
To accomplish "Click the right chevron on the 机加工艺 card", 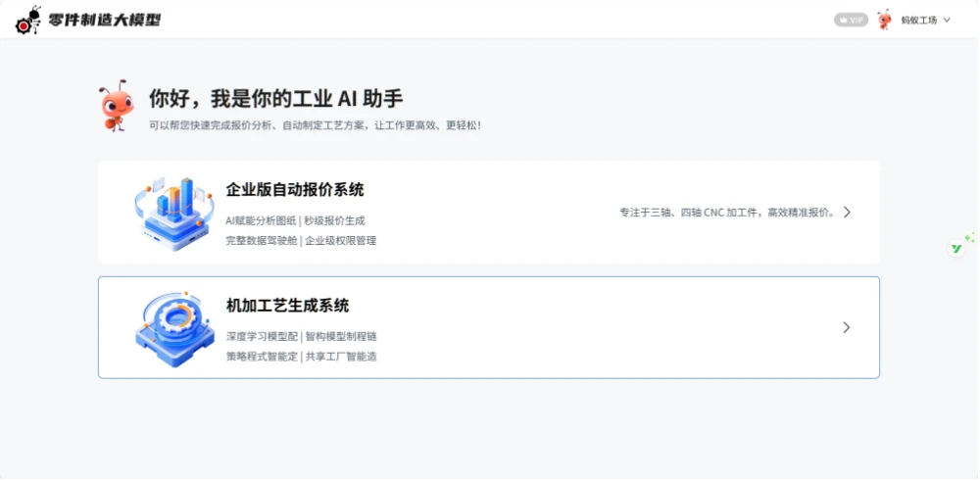I will click(x=847, y=327).
